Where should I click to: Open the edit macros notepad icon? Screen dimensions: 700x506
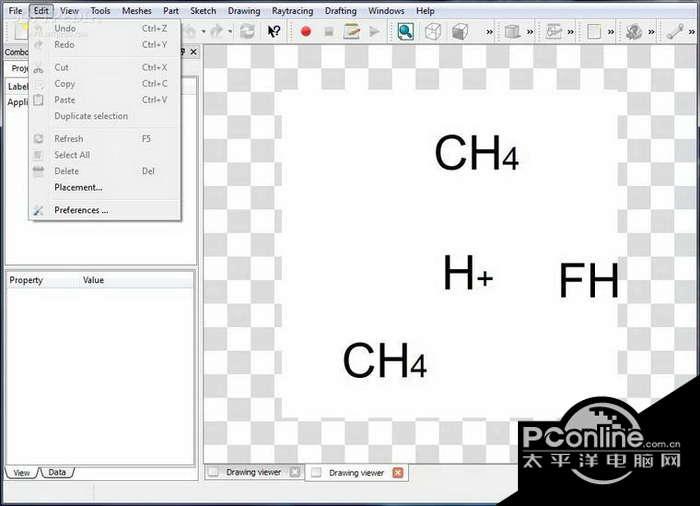352,31
